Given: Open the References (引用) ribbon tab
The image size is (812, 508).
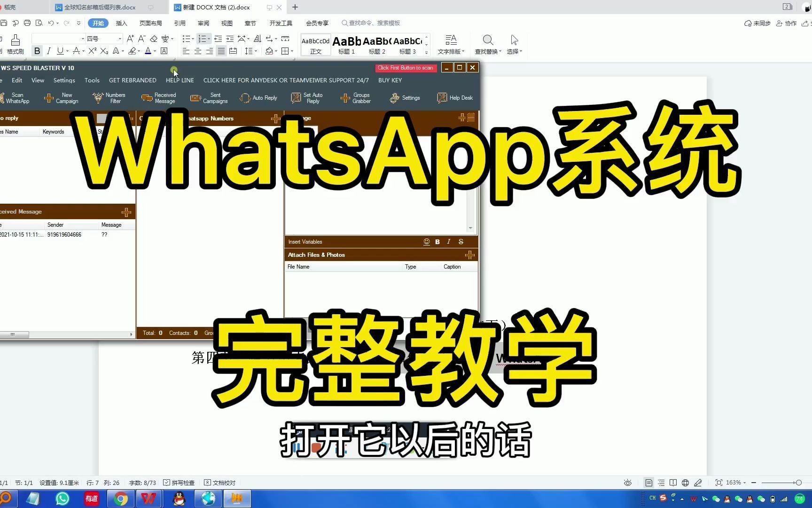Looking at the screenshot, I should pyautogui.click(x=180, y=23).
